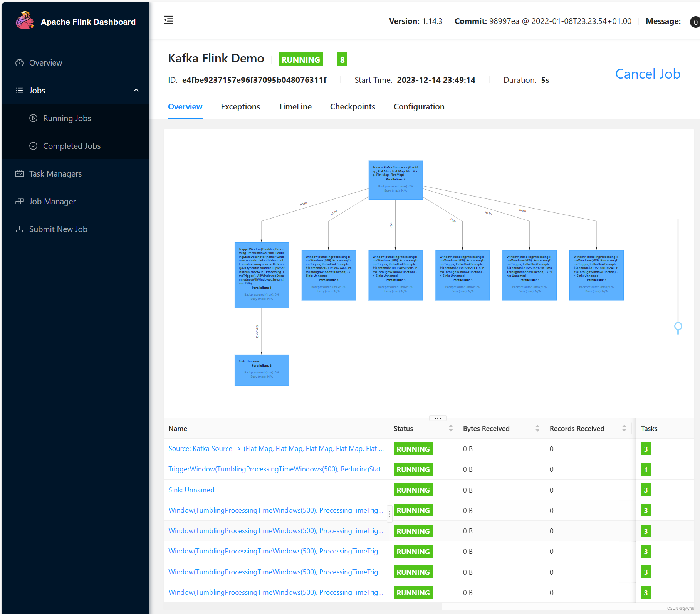Select the Kafka Source node in graph
Screen dimensions: 700x614
coord(396,180)
